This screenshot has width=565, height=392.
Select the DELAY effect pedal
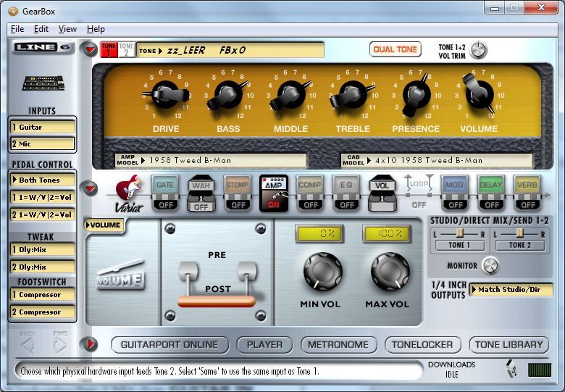(x=491, y=193)
